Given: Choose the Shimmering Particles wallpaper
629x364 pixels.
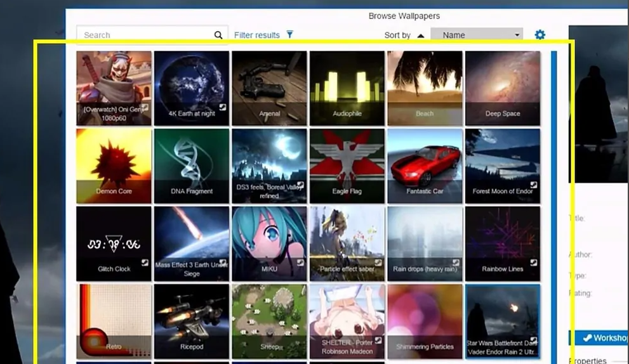Looking at the screenshot, I should (x=425, y=321).
